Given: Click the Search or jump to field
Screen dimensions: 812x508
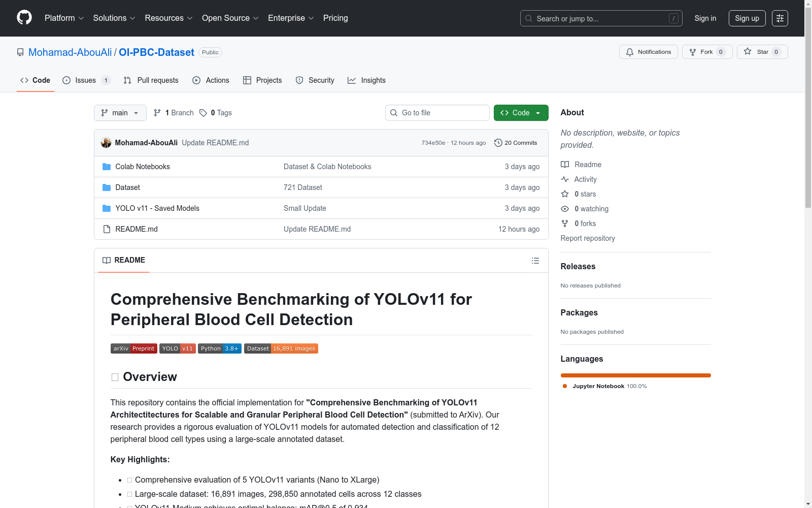Looking at the screenshot, I should 601,18.
